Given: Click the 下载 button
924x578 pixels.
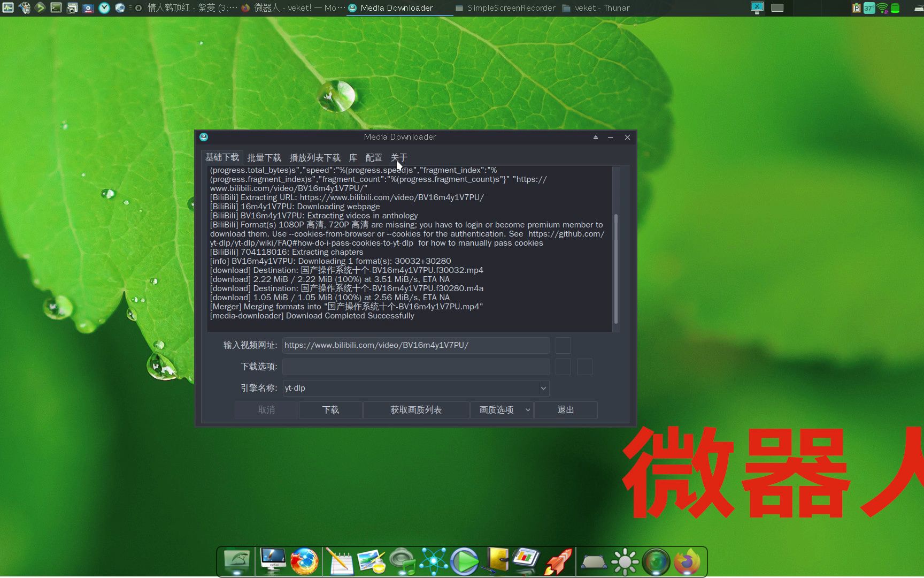Looking at the screenshot, I should click(330, 409).
